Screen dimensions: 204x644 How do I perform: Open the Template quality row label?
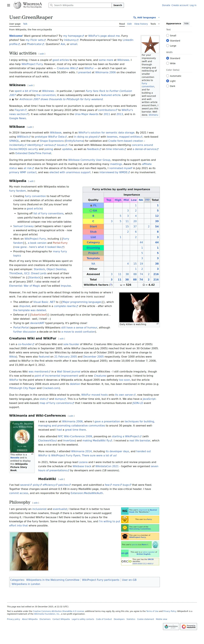pyautogui.click(x=93, y=259)
